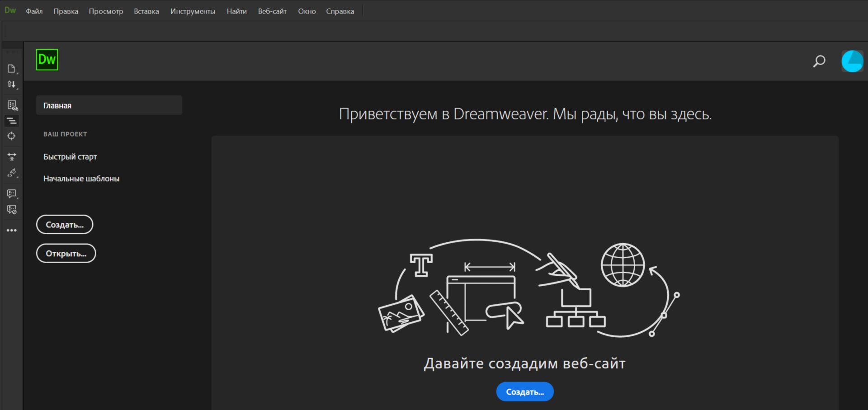Click the Open Documents page icon in the toolbar

point(12,69)
